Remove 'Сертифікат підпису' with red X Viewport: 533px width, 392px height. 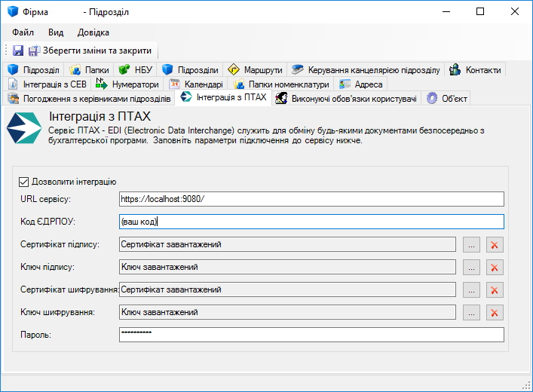[495, 245]
